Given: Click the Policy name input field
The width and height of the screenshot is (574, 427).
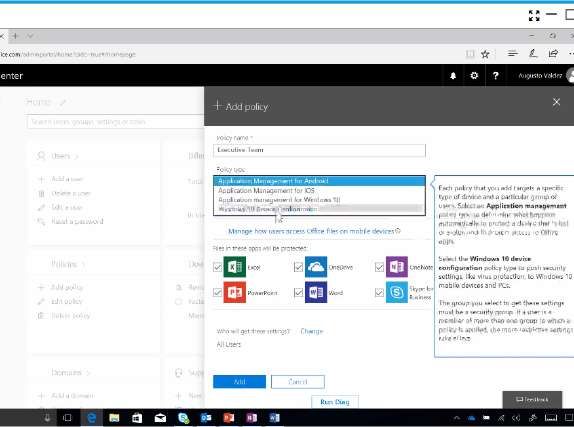Looking at the screenshot, I should pyautogui.click(x=319, y=150).
